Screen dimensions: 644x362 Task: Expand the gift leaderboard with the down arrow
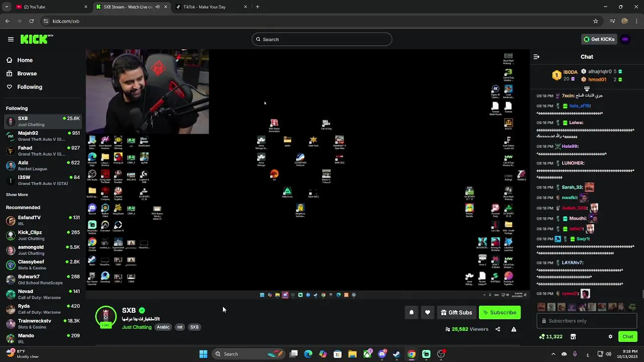coord(587,89)
